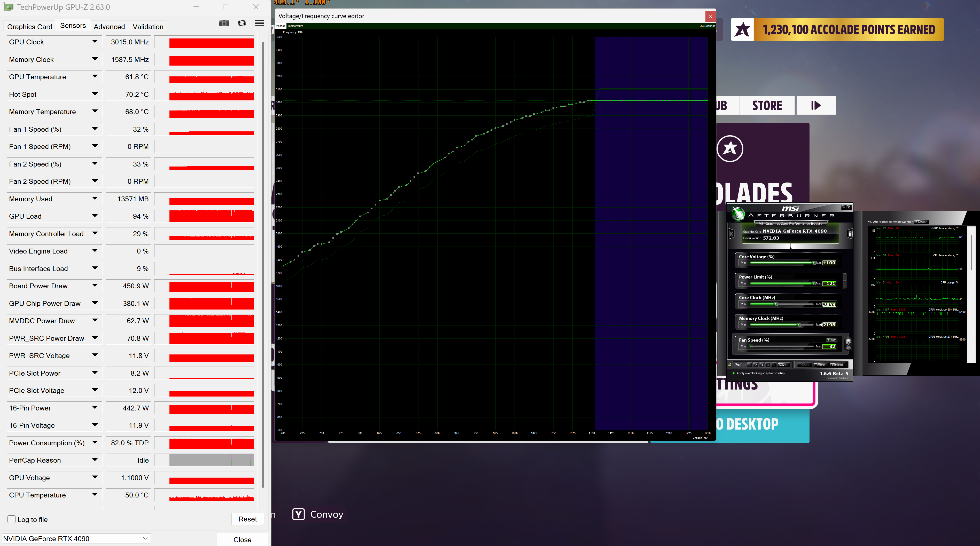Screen dimensions: 980x546
Task: Toggle the fan speed Auto button
Action: coord(831,340)
